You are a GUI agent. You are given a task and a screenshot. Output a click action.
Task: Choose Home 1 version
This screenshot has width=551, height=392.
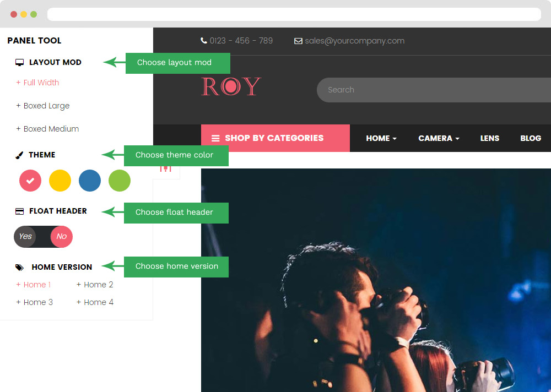pyautogui.click(x=34, y=285)
